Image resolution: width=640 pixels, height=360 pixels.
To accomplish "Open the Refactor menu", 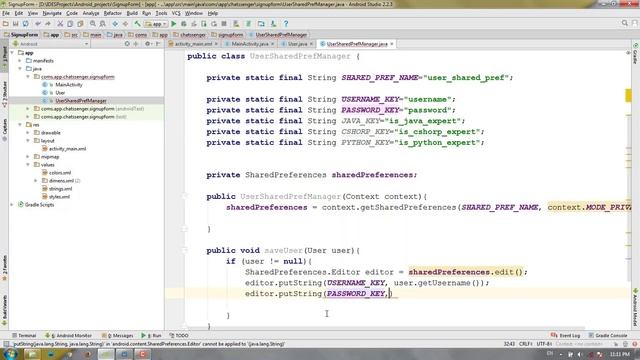I will point(113,13).
